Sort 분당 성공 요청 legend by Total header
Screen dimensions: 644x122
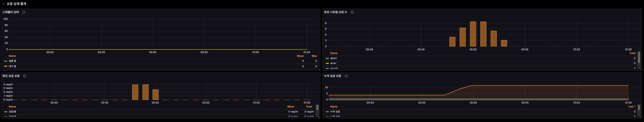click(x=309, y=107)
